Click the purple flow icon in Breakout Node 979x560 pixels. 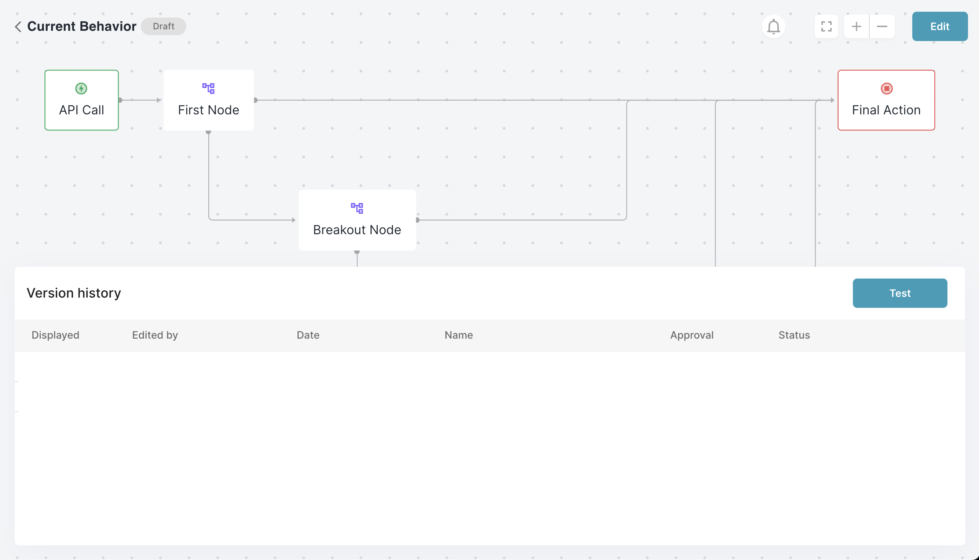coord(357,208)
